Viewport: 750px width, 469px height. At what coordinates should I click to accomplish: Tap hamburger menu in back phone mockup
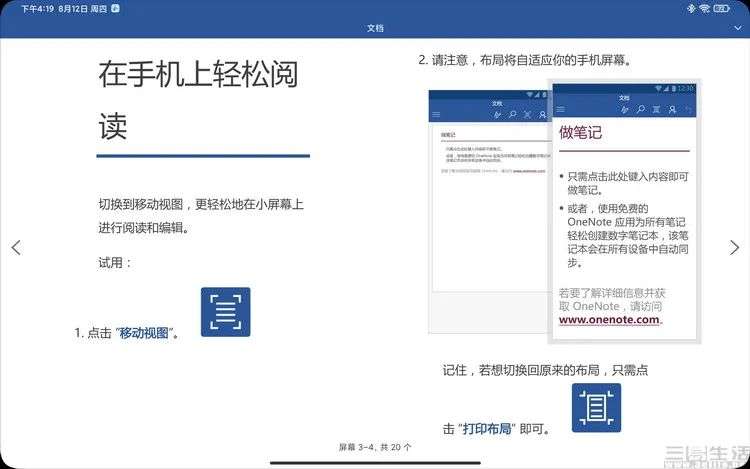coord(436,114)
